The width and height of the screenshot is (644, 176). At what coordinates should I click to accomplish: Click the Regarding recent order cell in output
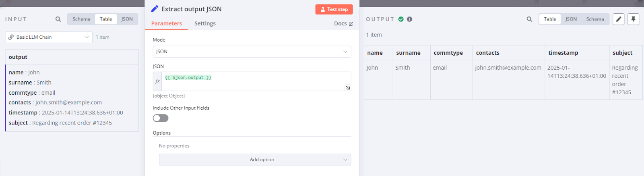coord(626,80)
